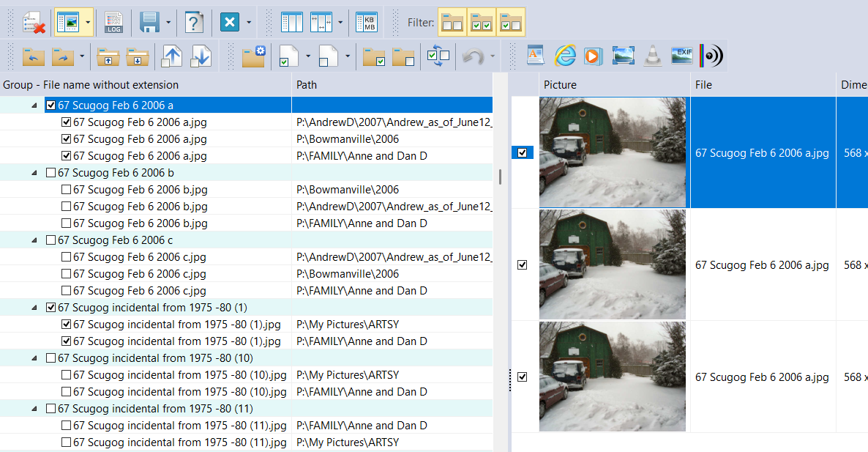This screenshot has width=868, height=452.
Task: Open dropdown arrow next to save icon
Action: [168, 22]
